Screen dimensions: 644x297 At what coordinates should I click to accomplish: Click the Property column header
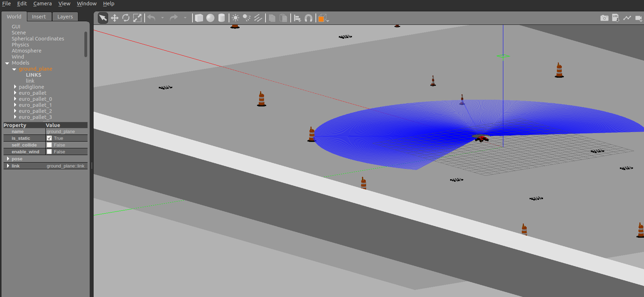24,125
